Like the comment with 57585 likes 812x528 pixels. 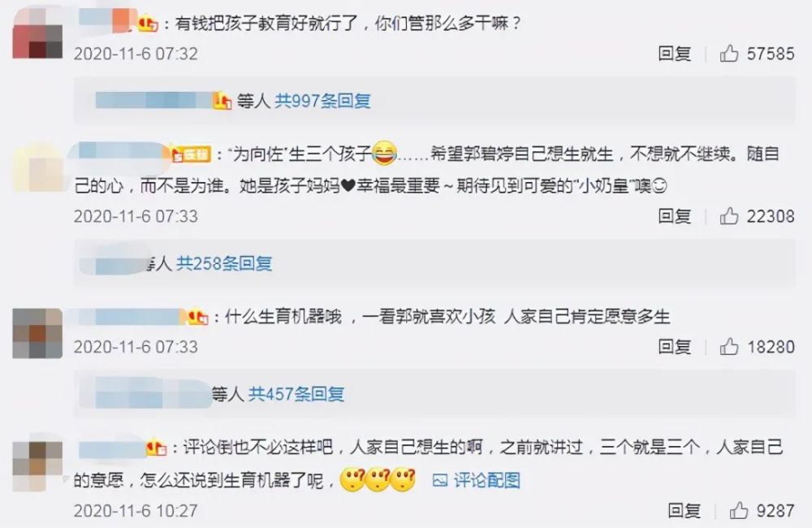coord(728,54)
